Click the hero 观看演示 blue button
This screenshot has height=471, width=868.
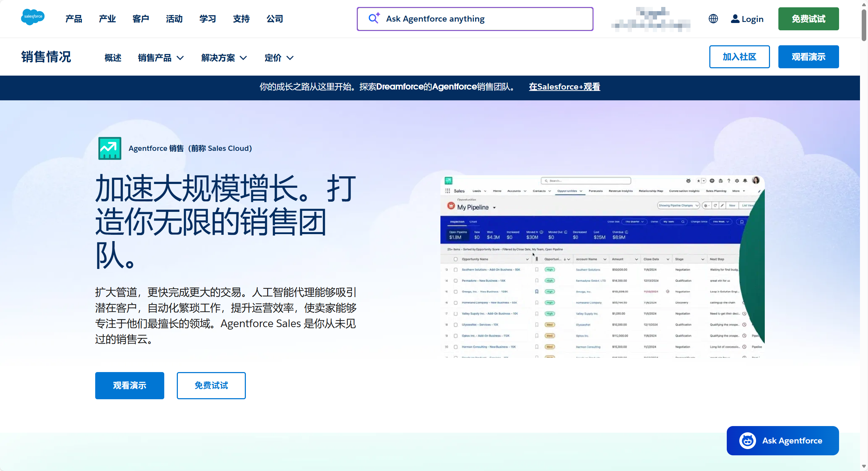[x=129, y=385]
